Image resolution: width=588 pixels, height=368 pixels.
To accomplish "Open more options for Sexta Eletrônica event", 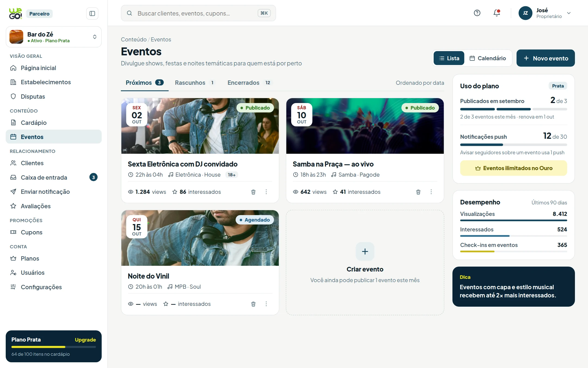I will click(x=266, y=192).
